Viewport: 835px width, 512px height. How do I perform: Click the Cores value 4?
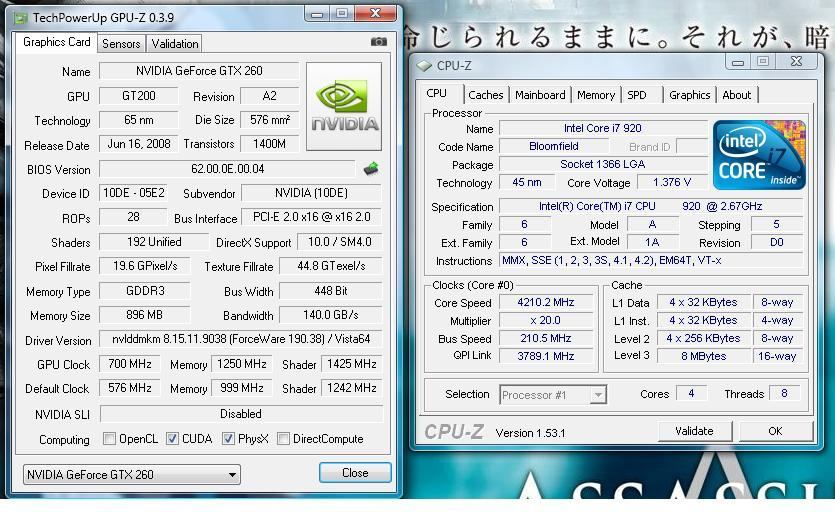click(691, 394)
